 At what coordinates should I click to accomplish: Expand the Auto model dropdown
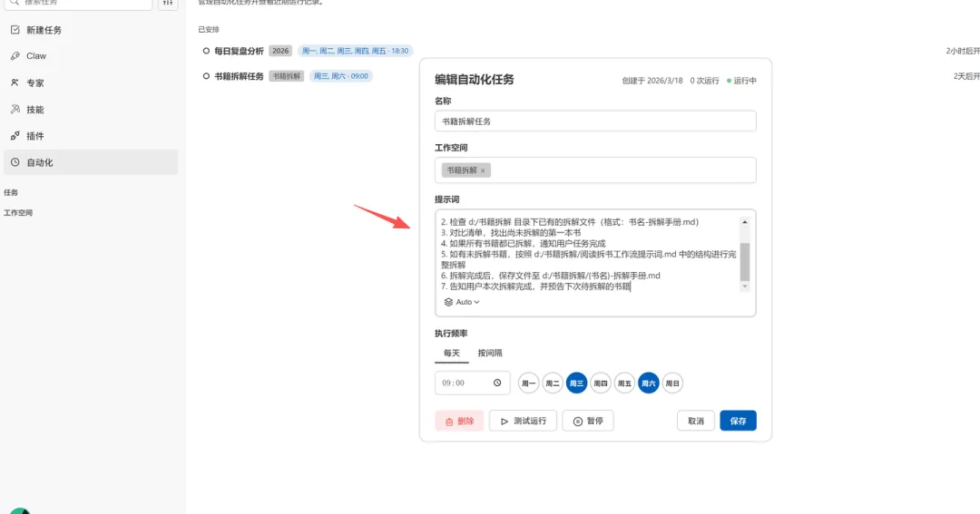[x=462, y=302]
